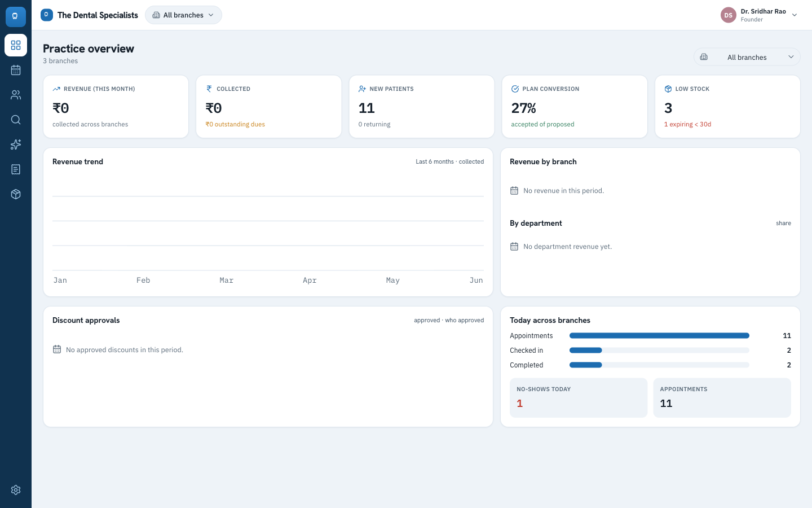Click the Dr. Sridhar Rao name
Screen dimensions: 812x508
[x=763, y=11]
